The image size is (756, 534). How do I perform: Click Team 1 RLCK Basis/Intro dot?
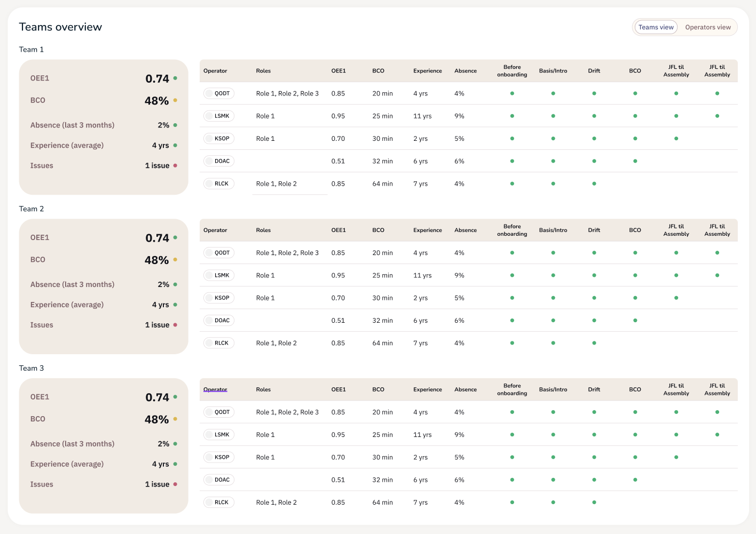[x=553, y=184]
